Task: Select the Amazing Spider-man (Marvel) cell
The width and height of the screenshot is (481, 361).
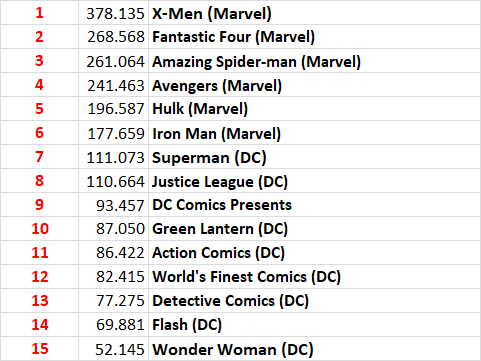Action: click(x=314, y=61)
